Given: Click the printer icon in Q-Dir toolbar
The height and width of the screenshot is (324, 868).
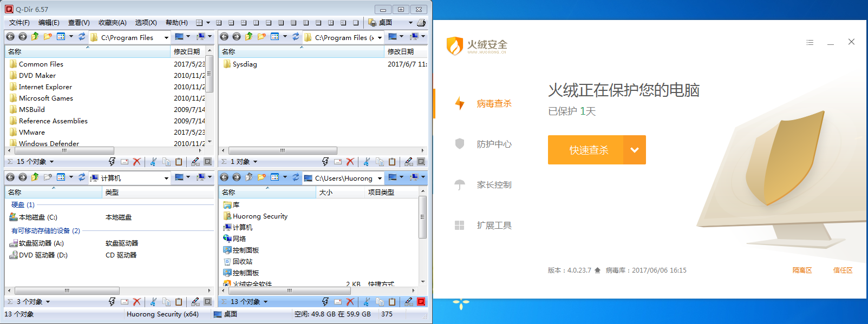Looking at the screenshot, I should [421, 23].
